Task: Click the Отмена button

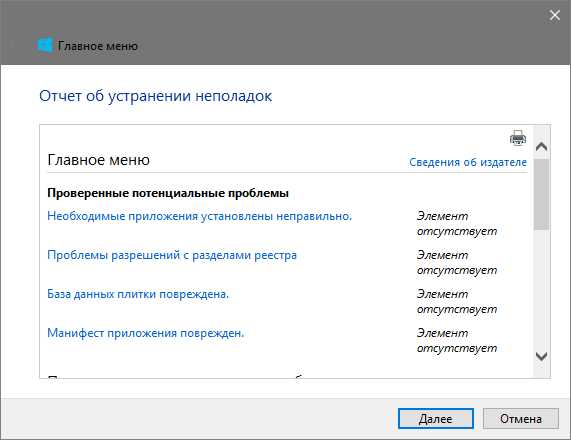Action: pos(521,419)
